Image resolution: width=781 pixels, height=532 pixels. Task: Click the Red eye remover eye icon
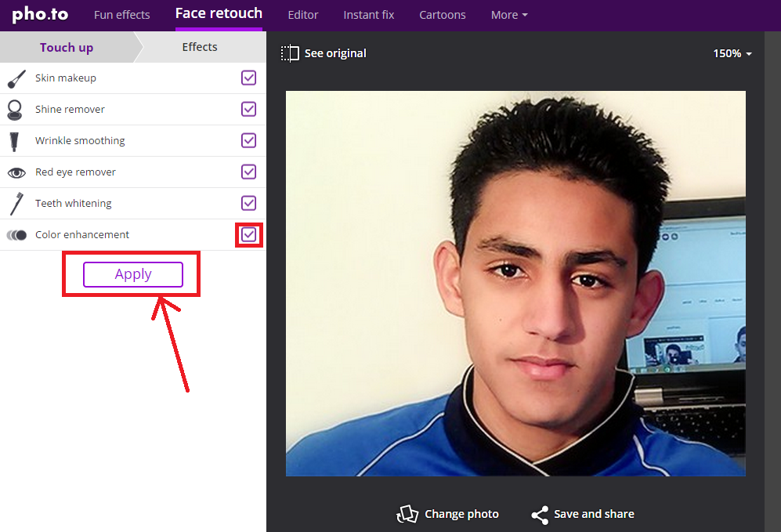click(x=16, y=173)
